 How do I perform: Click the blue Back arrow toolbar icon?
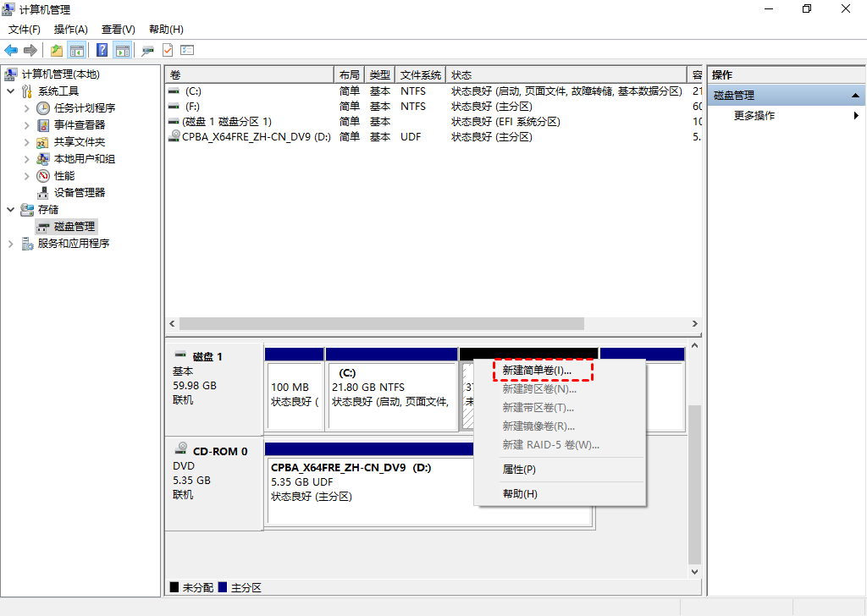tap(11, 50)
